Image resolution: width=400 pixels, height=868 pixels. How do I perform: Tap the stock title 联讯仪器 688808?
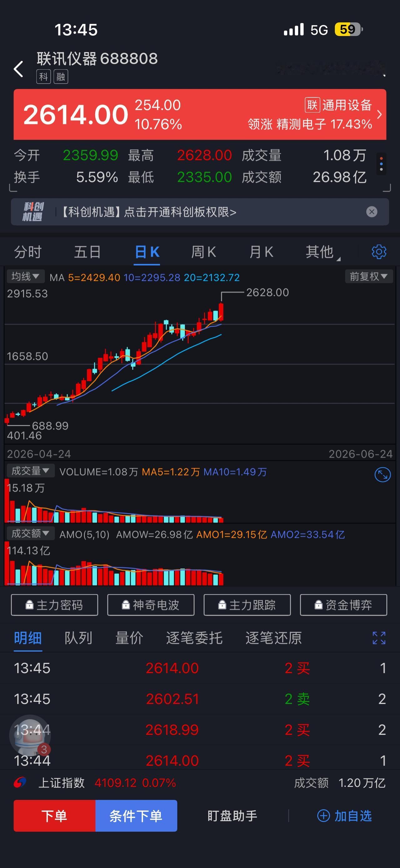[97, 59]
